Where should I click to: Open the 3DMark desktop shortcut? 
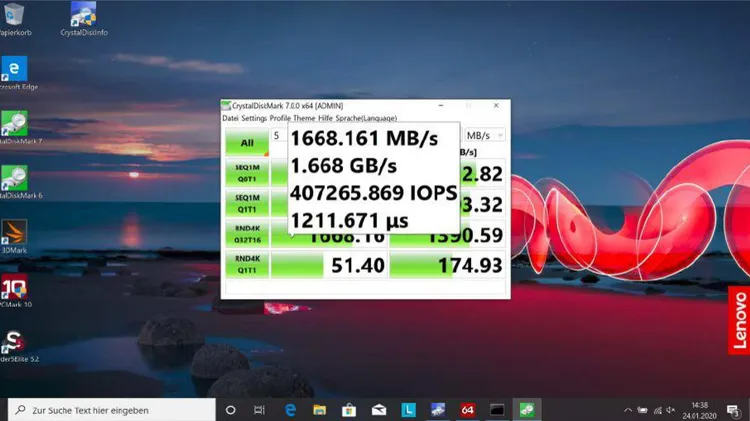click(14, 236)
